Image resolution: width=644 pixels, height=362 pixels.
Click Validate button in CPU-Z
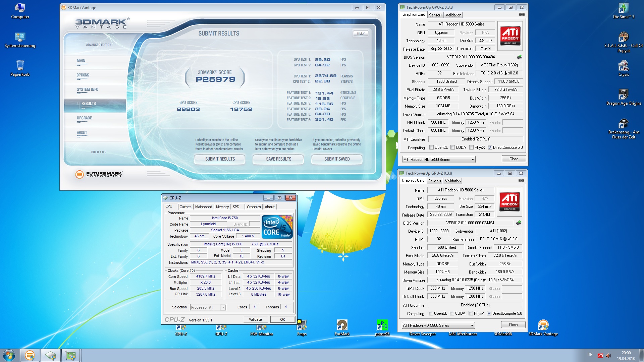click(255, 319)
